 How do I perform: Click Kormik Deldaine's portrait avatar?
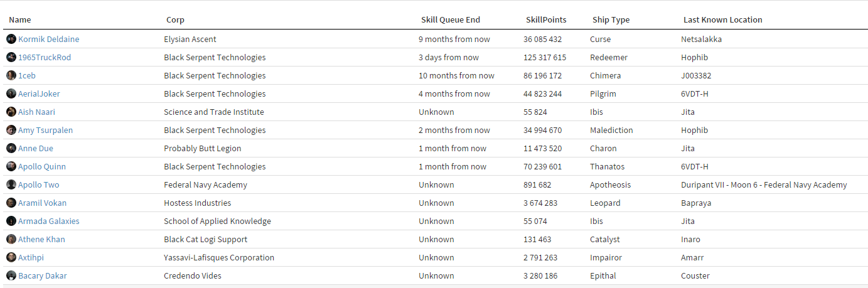click(11, 39)
